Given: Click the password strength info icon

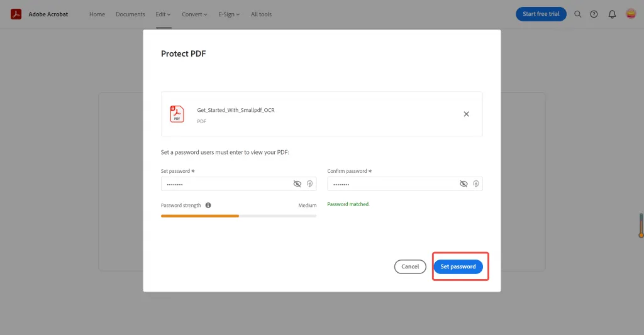Looking at the screenshot, I should 208,205.
